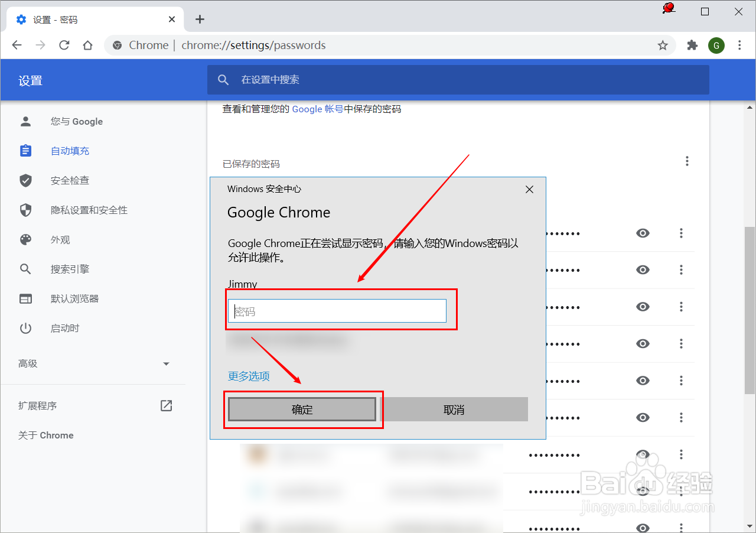Switch to the 设置 - 密码 browser tab

click(89, 18)
